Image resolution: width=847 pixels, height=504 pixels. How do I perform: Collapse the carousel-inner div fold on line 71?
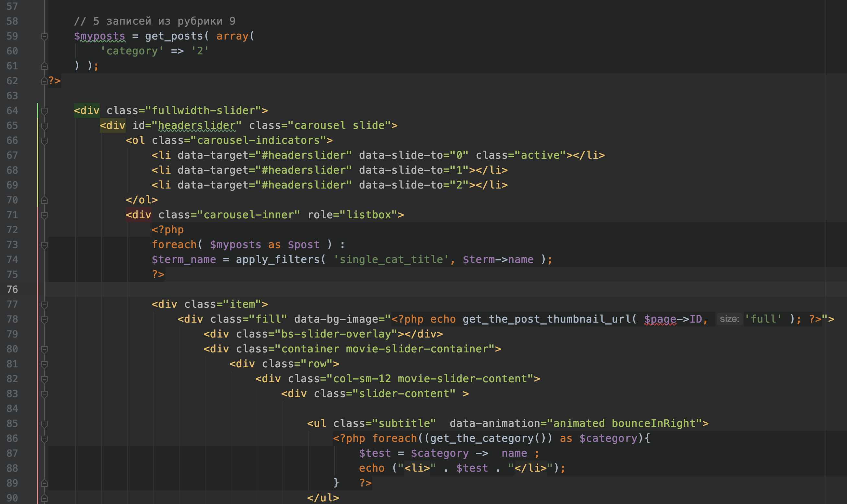[x=44, y=215]
